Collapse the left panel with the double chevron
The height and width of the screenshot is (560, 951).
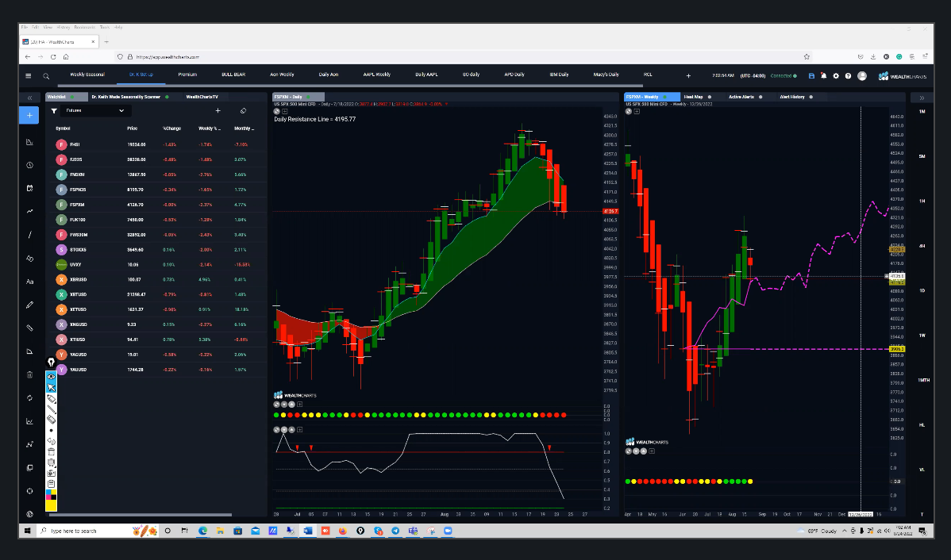point(29,98)
